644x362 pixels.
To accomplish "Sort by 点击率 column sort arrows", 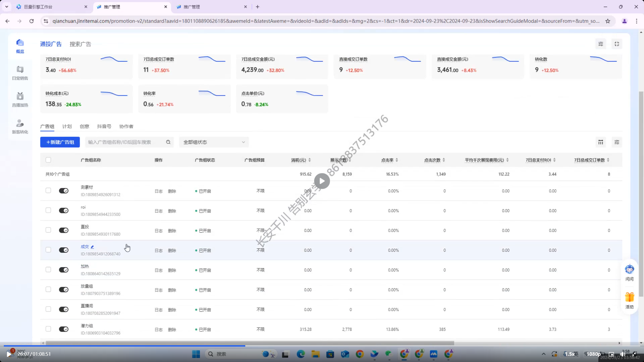I will coord(397,160).
